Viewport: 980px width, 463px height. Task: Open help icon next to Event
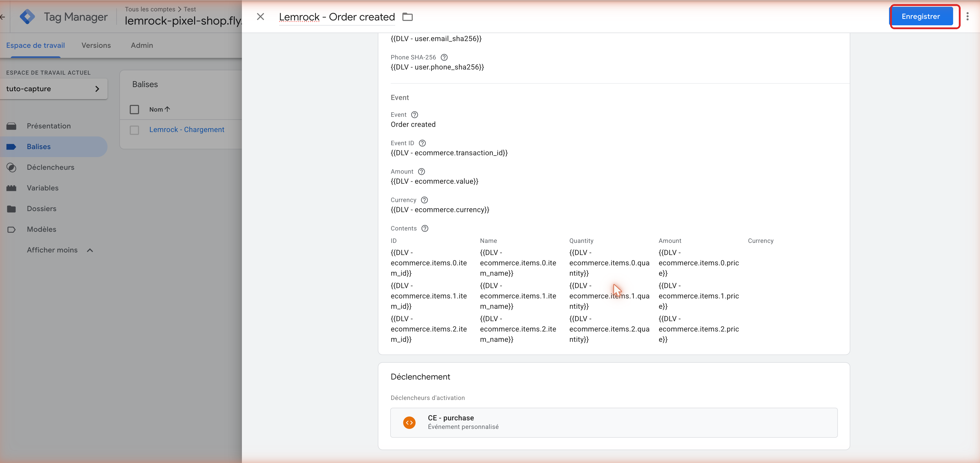(415, 115)
